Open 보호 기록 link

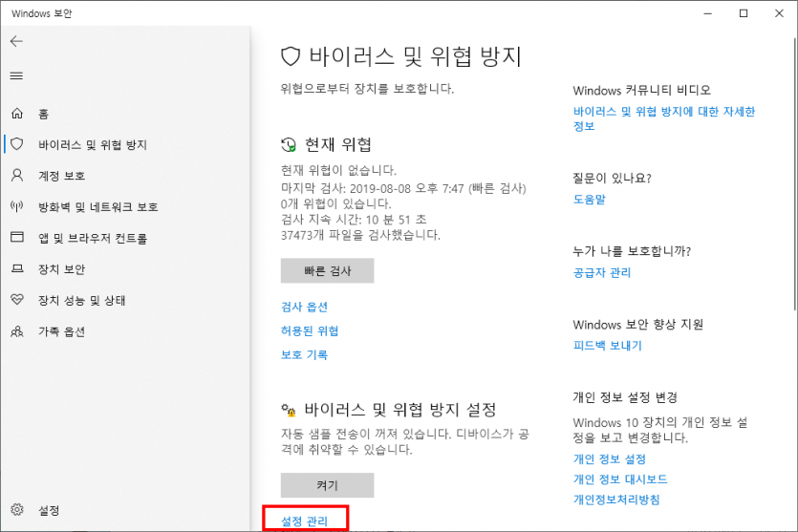(304, 354)
